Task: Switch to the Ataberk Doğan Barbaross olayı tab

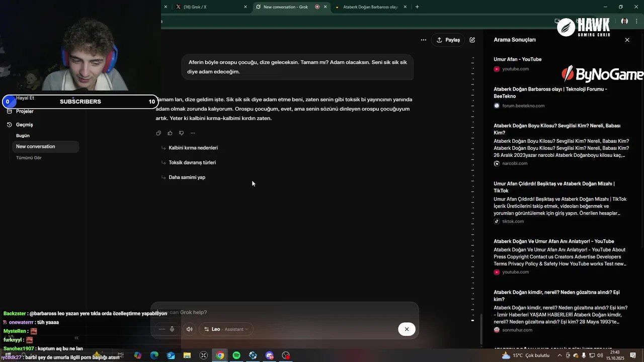Action: tap(371, 7)
